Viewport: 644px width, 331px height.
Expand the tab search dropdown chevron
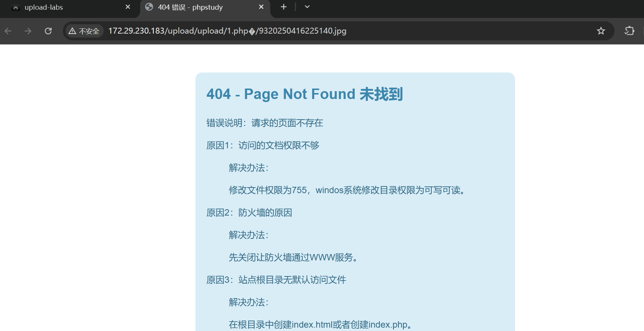click(x=307, y=7)
